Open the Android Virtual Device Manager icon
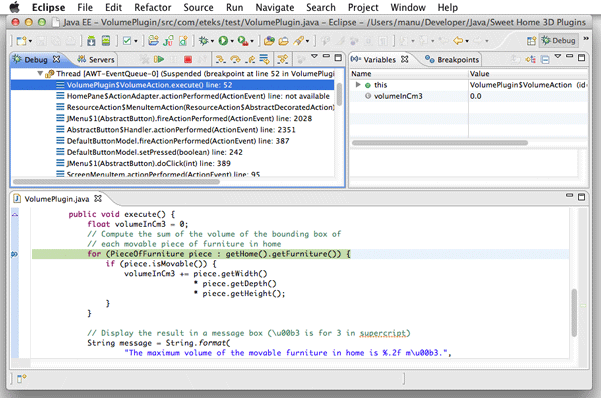Image resolution: width=601 pixels, height=398 pixels. coord(106,41)
